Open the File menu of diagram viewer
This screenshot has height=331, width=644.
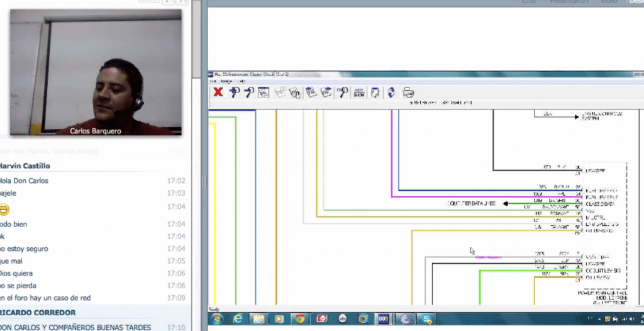(x=213, y=81)
